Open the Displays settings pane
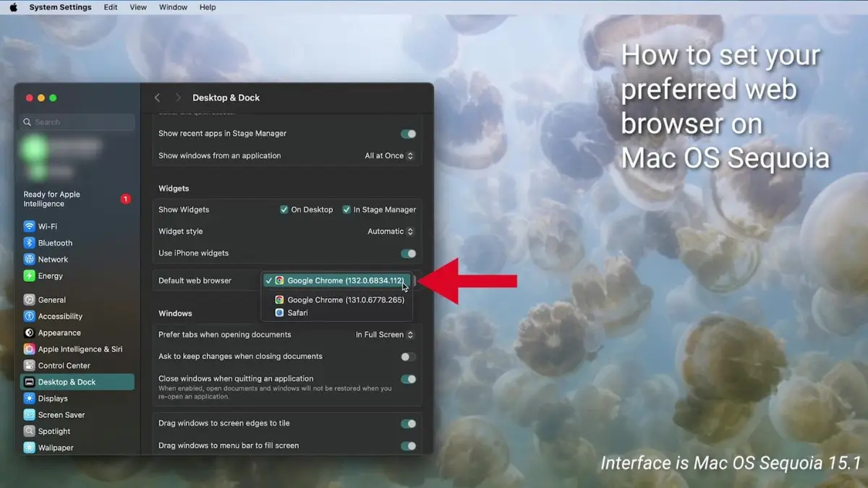This screenshot has height=488, width=868. 77,398
